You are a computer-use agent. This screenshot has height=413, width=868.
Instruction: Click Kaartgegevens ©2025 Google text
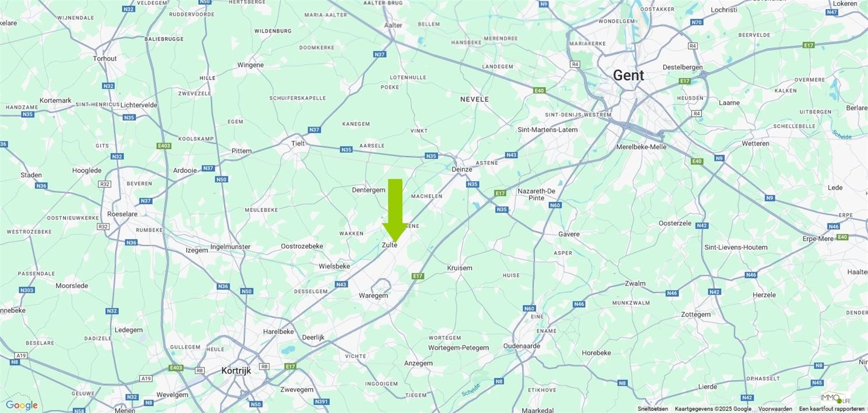click(x=713, y=409)
